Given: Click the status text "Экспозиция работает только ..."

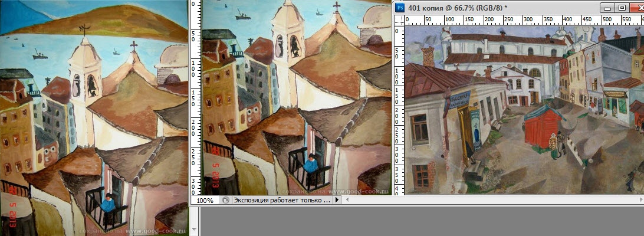Looking at the screenshot, I should (282, 200).
